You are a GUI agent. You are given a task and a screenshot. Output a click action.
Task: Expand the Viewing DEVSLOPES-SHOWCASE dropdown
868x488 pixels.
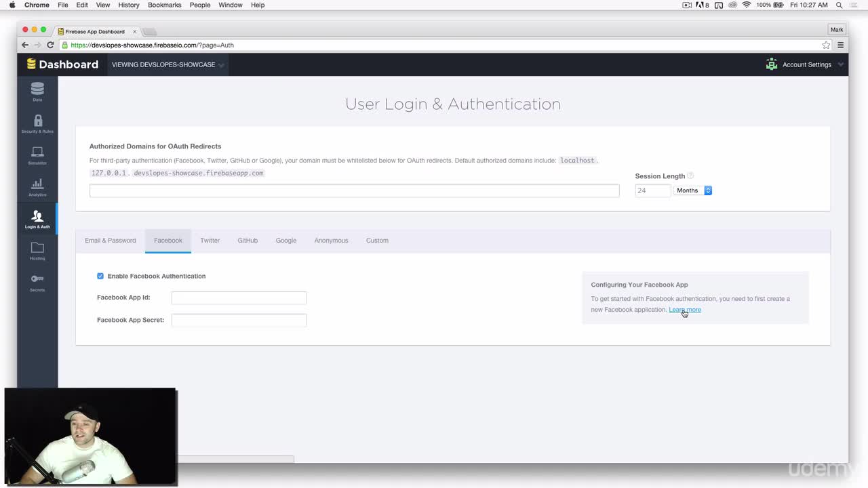click(167, 64)
